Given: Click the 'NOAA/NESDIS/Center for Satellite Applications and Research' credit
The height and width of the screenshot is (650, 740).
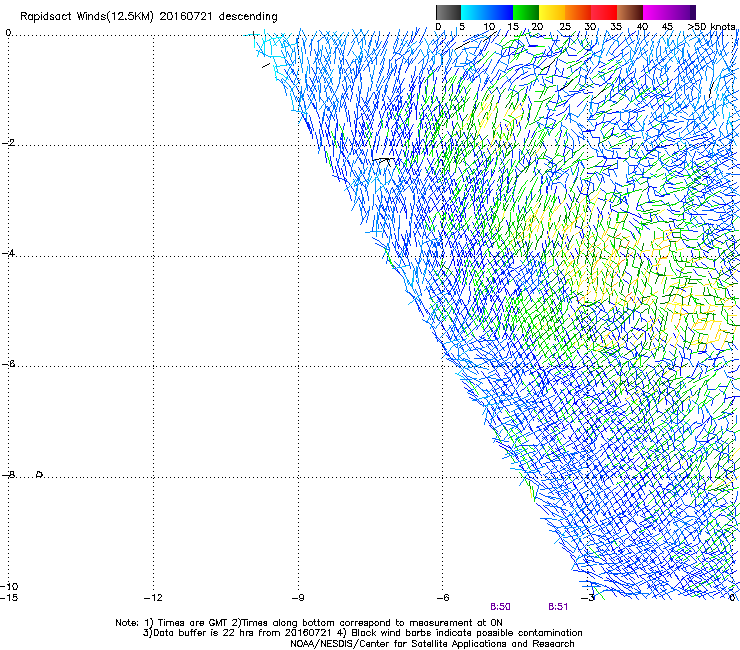Looking at the screenshot, I should (x=432, y=644).
